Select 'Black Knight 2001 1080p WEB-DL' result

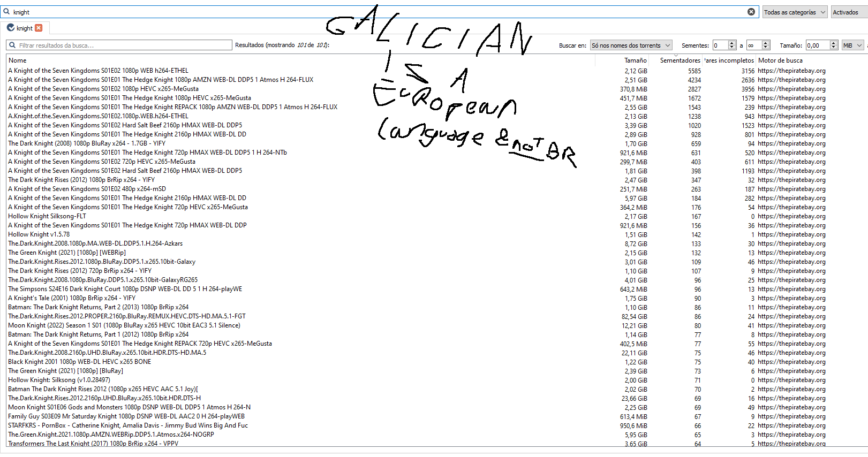(79, 362)
